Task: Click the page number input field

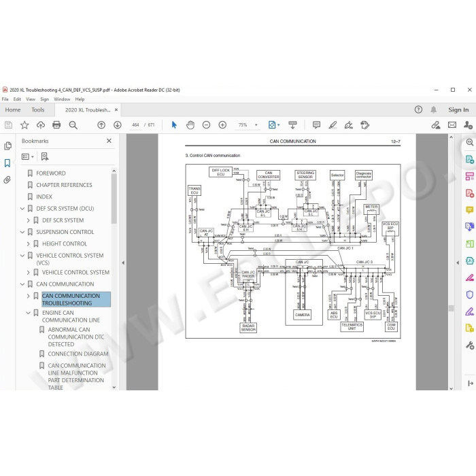Action: pos(135,124)
